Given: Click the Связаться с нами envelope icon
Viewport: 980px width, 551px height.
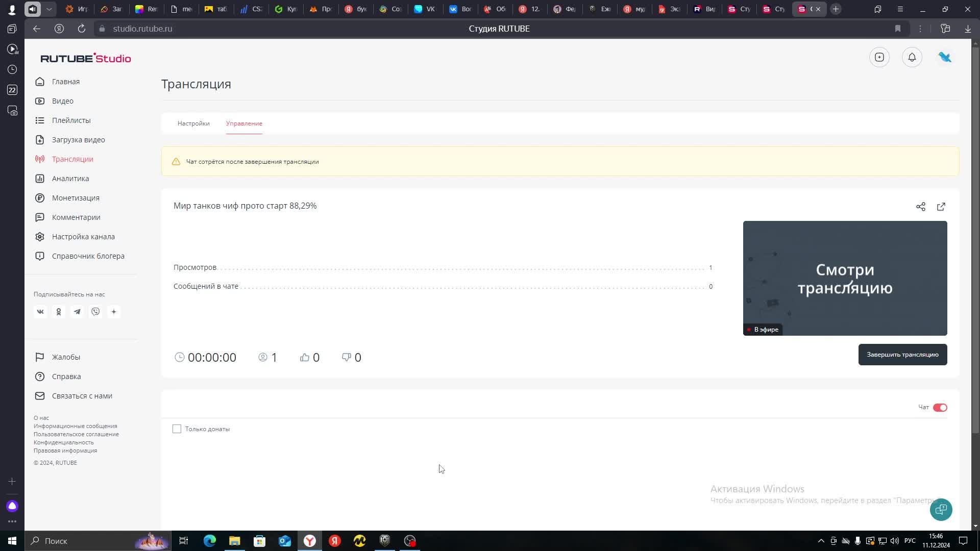Looking at the screenshot, I should (40, 396).
